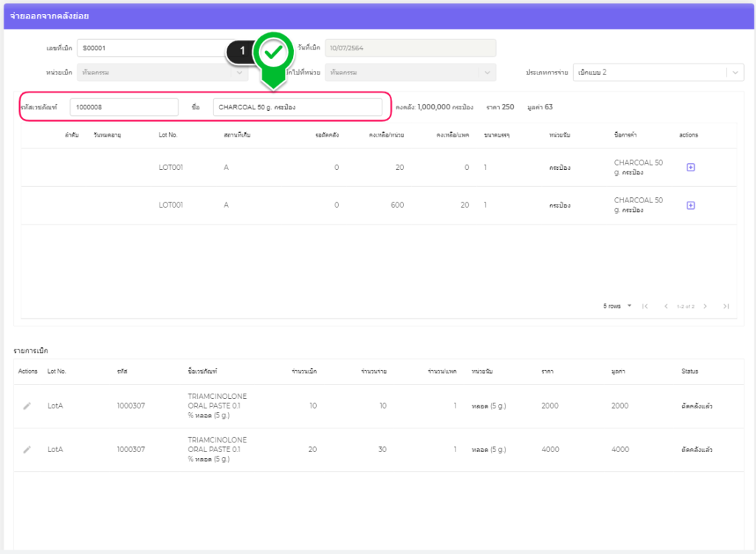Expand the destination unit dropdown beside วันที่เบิก row
This screenshot has width=756, height=554.
click(x=487, y=72)
